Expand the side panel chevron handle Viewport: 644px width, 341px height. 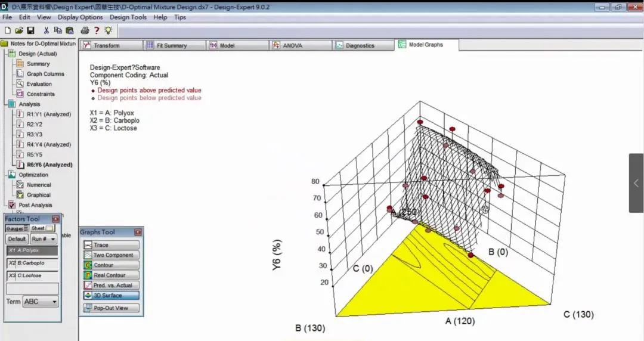point(636,183)
